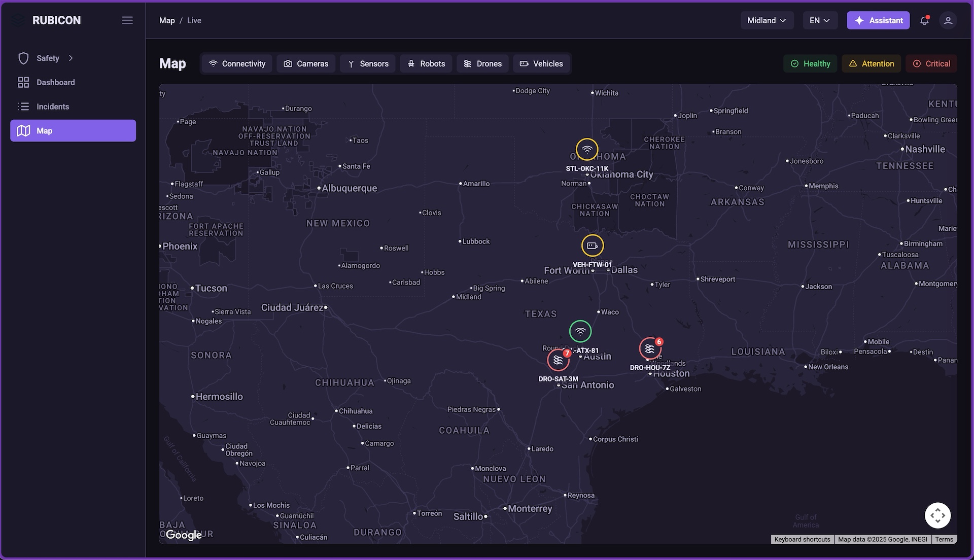This screenshot has width=974, height=560.
Task: Toggle the Critical status filter
Action: point(931,63)
